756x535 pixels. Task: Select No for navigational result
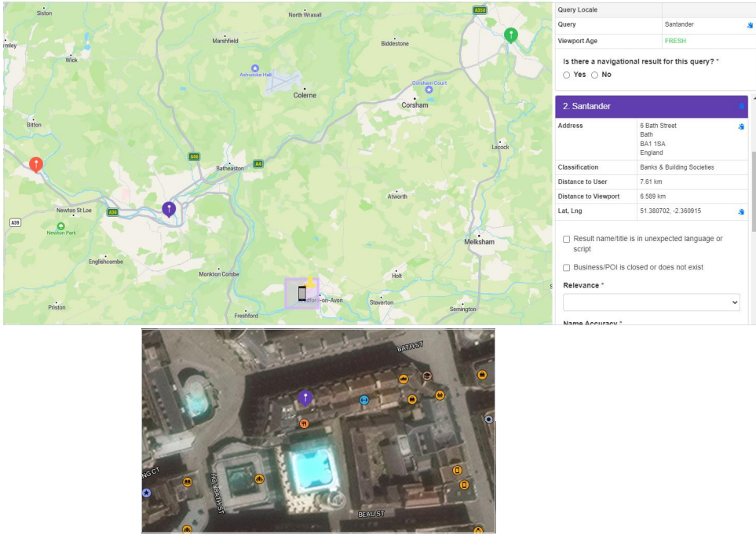pyautogui.click(x=594, y=75)
